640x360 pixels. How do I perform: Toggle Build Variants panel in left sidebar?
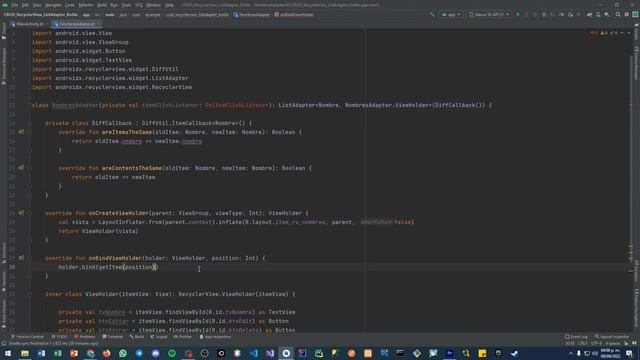4,313
